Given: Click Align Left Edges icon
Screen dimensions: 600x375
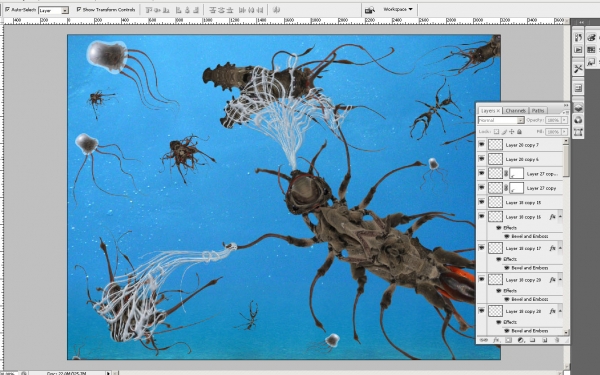Looking at the screenshot, I should pyautogui.click(x=179, y=10).
